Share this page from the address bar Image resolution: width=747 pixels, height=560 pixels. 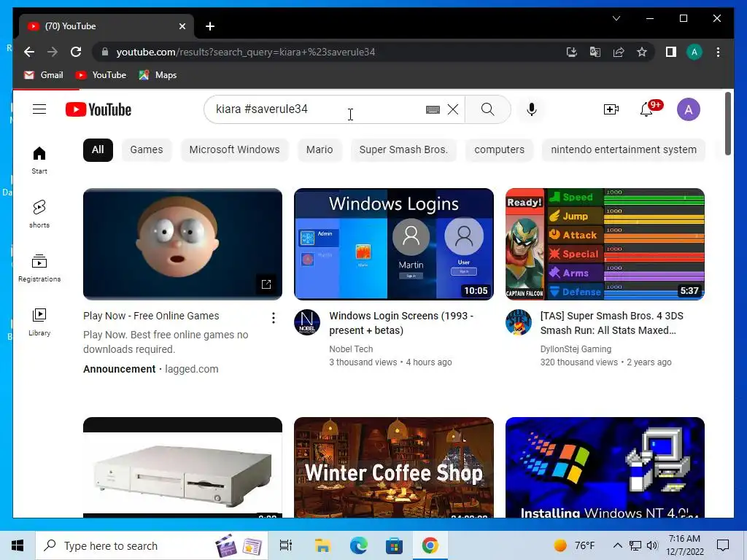point(619,52)
